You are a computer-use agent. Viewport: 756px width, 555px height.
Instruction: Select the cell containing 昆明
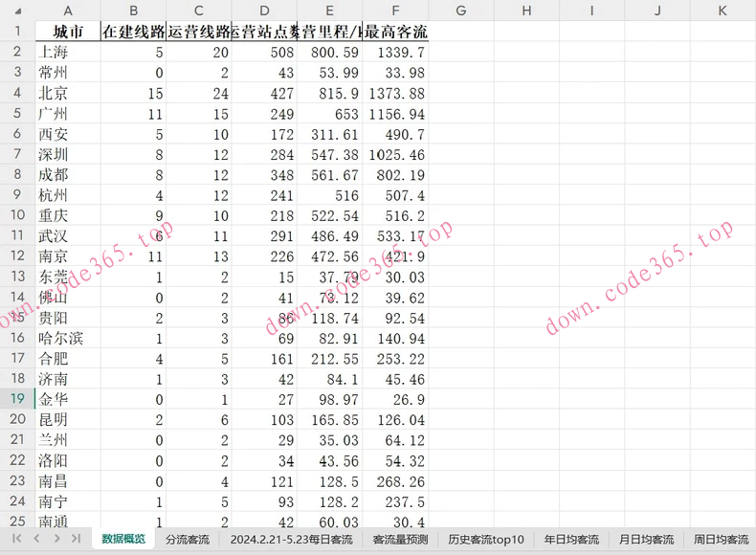pos(68,420)
